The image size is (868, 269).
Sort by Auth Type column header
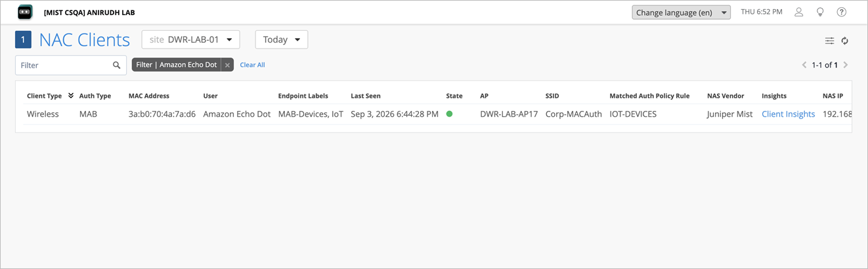pyautogui.click(x=95, y=96)
